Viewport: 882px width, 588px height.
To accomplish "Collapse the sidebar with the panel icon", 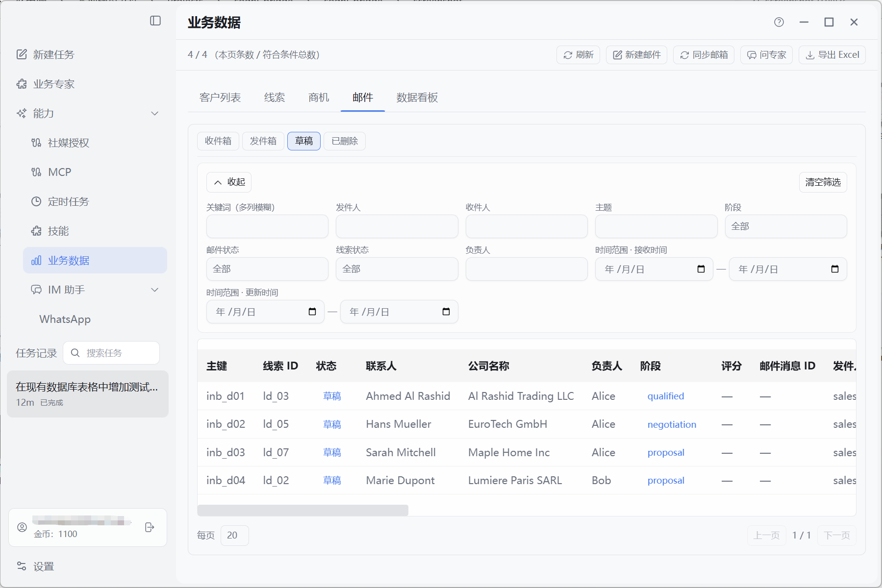I will 155,21.
